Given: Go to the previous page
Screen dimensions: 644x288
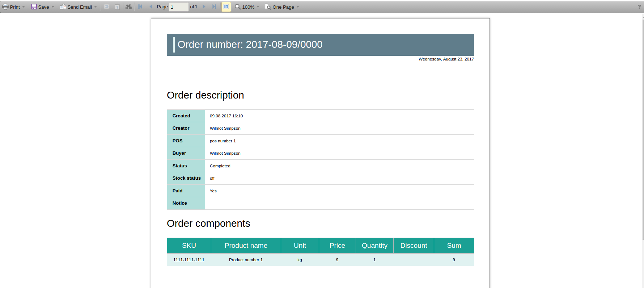Looking at the screenshot, I should (151, 7).
